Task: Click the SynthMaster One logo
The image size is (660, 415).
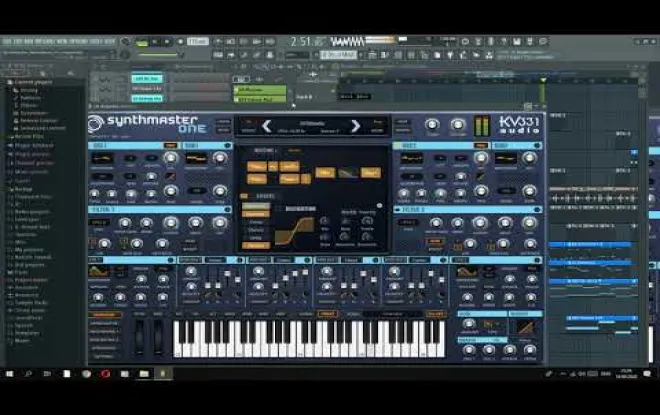Action: coord(147,125)
